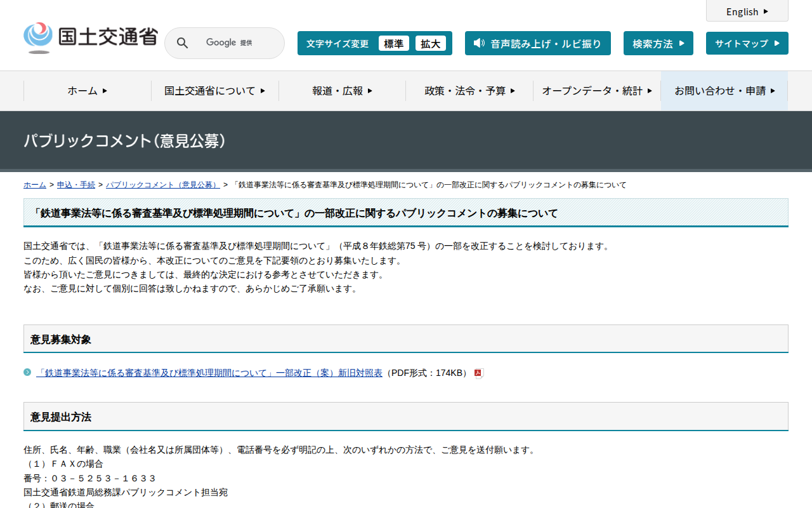812x508 pixels.
Task: Click the speaker icon for 音声読み上げ
Action: (x=479, y=43)
